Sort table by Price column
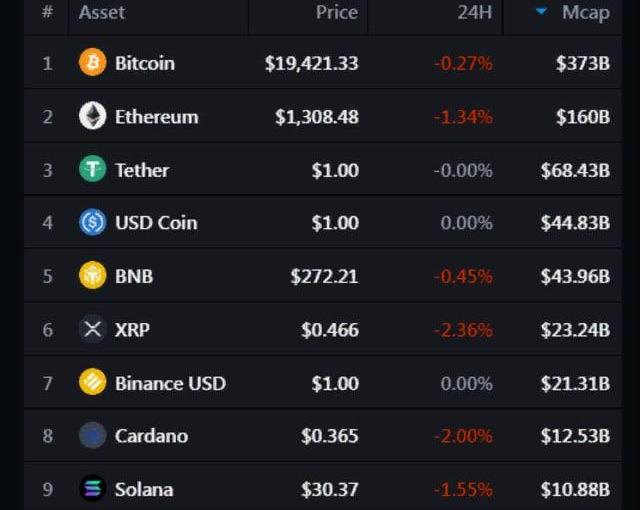 click(x=337, y=12)
